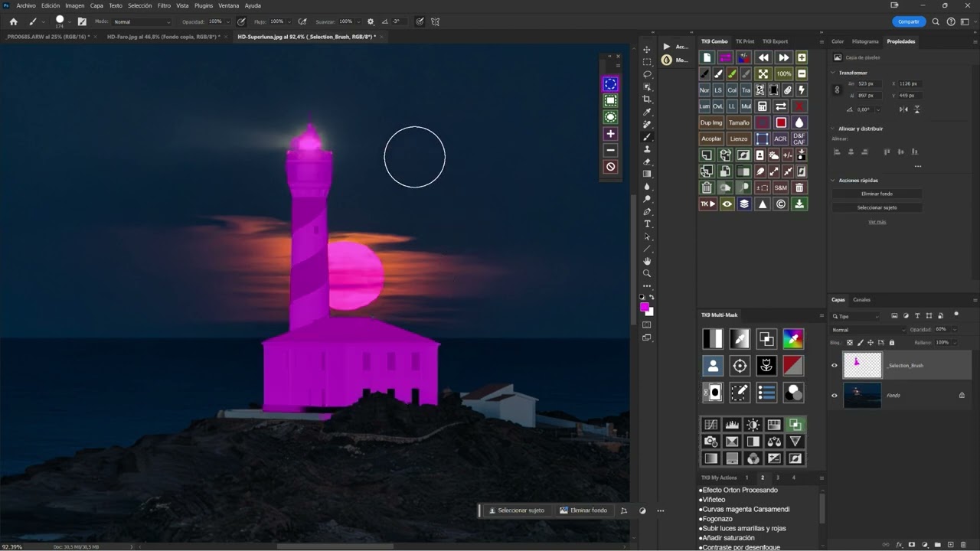
Task: Click Seleccionar sujeto in Acciones rápidas
Action: [877, 207]
